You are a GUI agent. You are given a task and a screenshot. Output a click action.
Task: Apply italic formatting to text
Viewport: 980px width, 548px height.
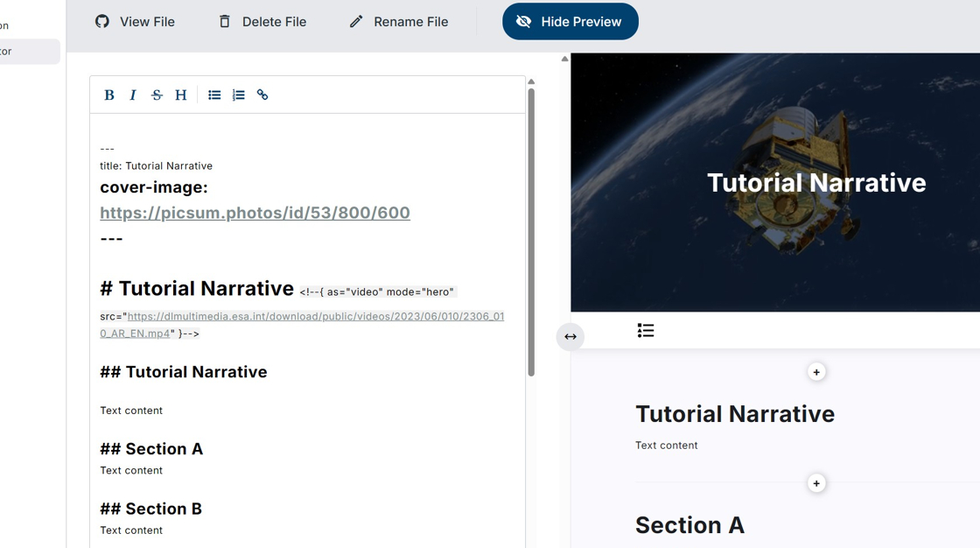tap(133, 95)
